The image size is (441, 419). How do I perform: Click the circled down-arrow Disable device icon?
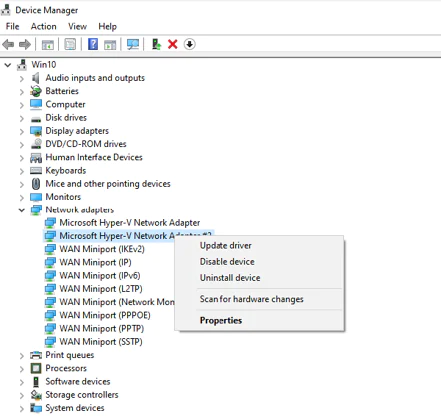point(189,44)
